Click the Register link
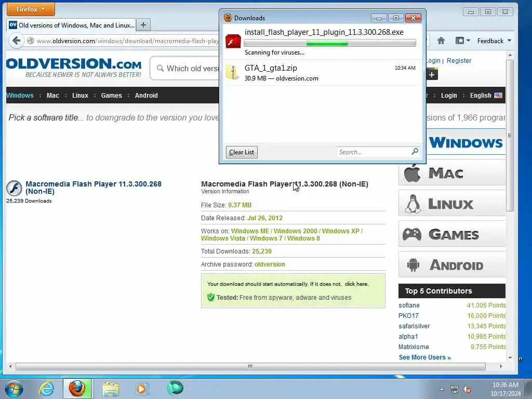This screenshot has width=532, height=399. click(459, 60)
